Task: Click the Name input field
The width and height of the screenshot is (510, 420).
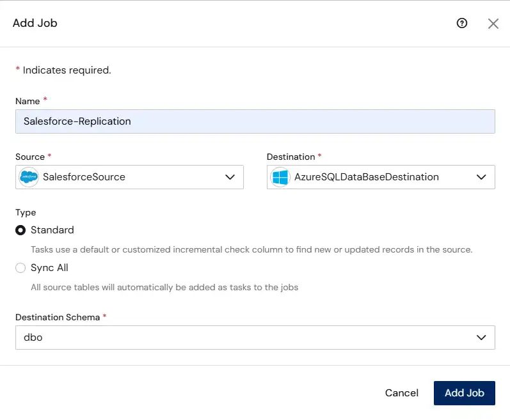Action: 255,121
